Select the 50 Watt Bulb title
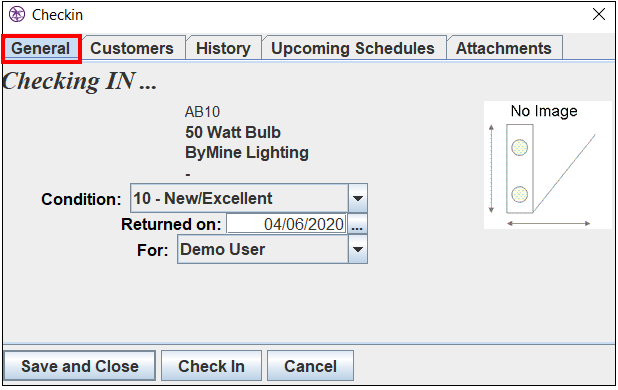Screen dimensions: 618x390 coord(233,132)
